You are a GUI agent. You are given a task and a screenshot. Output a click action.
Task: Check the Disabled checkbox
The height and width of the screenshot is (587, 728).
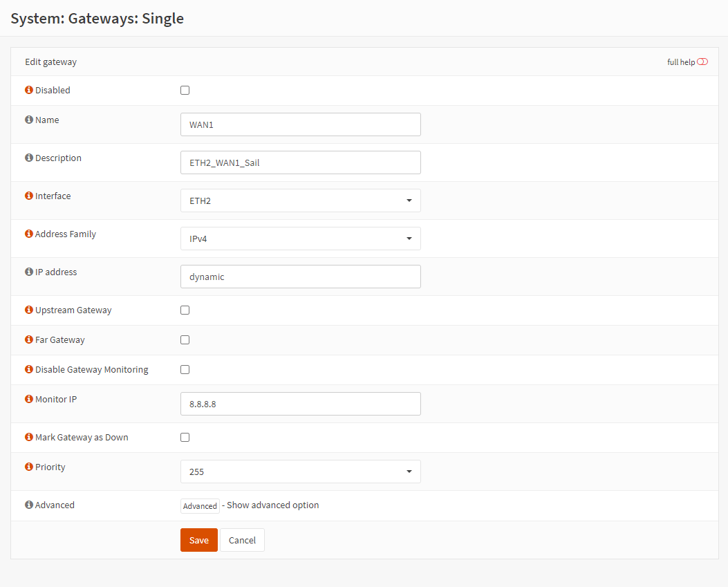[185, 90]
